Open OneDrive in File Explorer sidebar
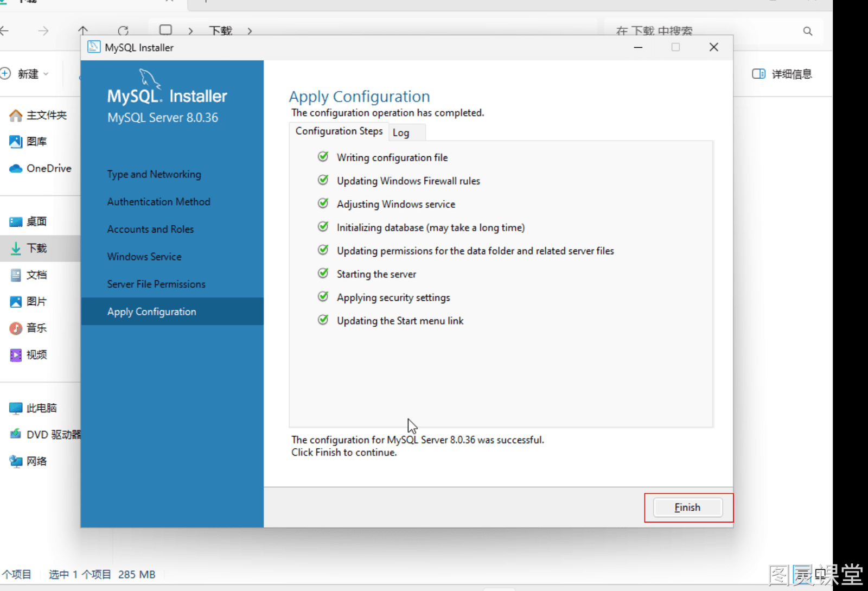The image size is (868, 591). click(x=41, y=168)
